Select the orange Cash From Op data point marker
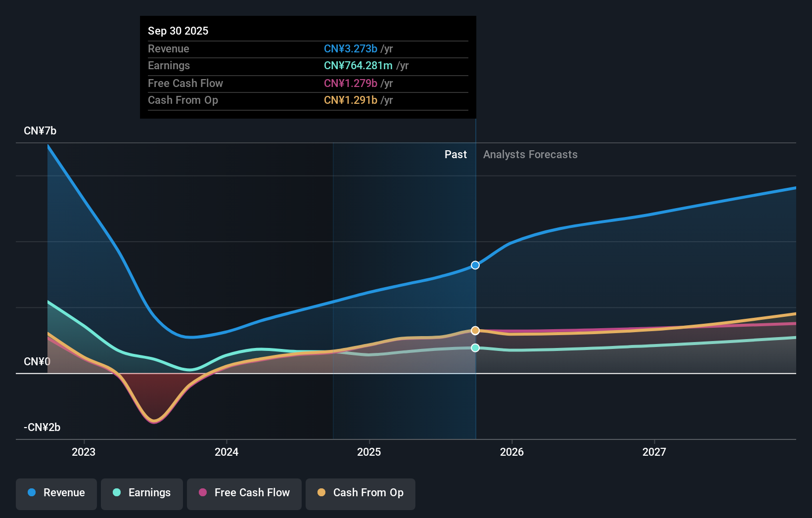This screenshot has width=812, height=518. 475,330
